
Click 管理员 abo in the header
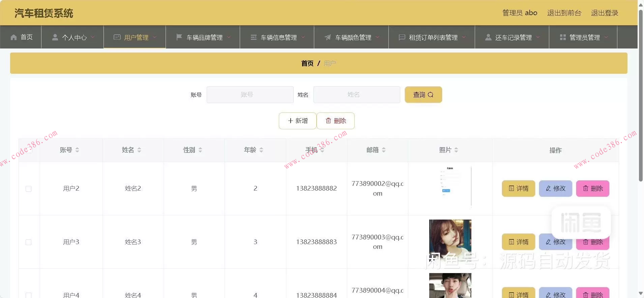pyautogui.click(x=520, y=13)
